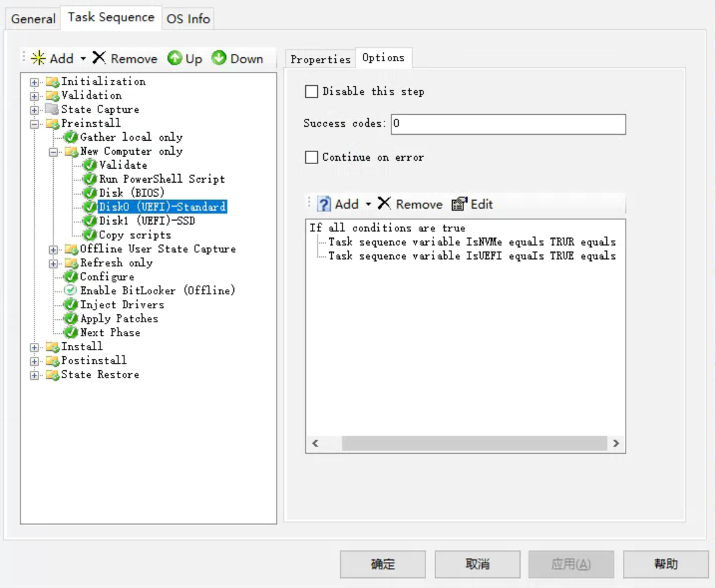Click the Install folder icon
This screenshot has height=588, width=716.
click(x=53, y=347)
